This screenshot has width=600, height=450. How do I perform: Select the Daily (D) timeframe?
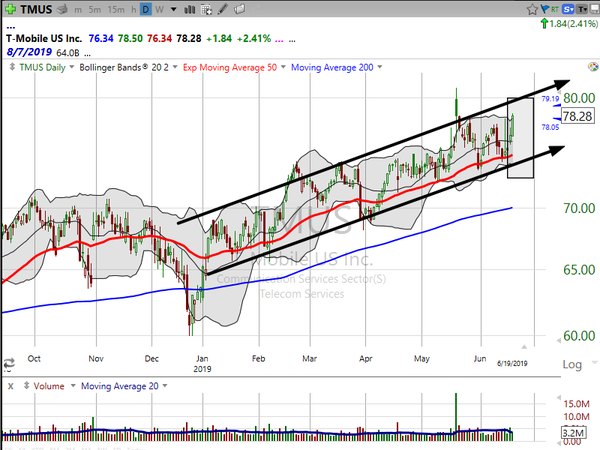pyautogui.click(x=146, y=10)
